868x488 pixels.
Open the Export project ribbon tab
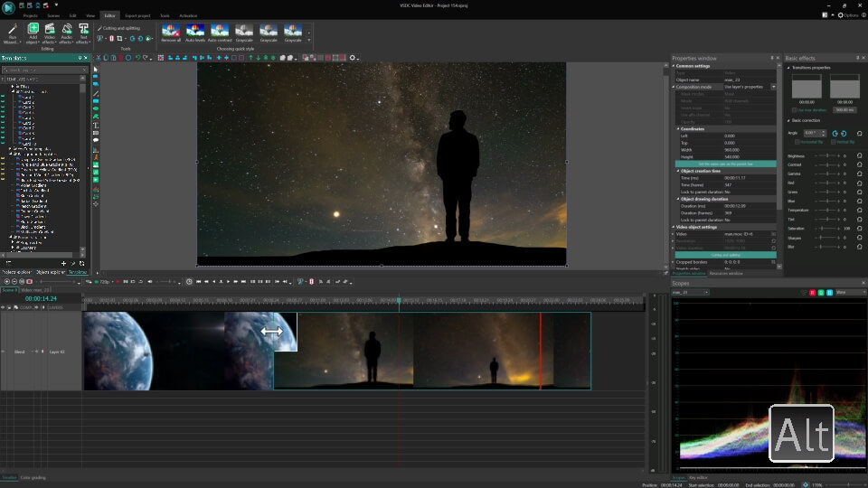click(137, 15)
